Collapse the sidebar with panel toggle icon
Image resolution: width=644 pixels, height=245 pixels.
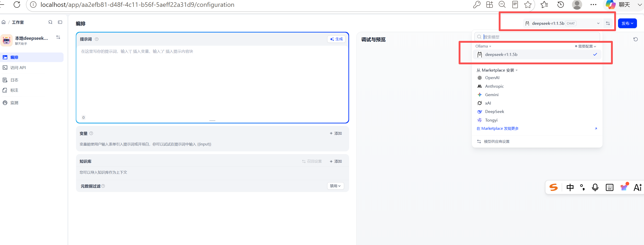coord(60,22)
